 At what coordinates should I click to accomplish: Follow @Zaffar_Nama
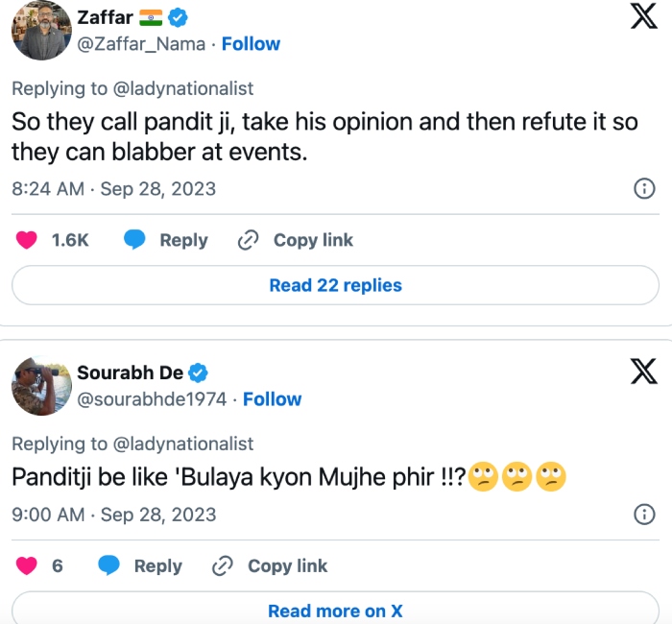251,44
